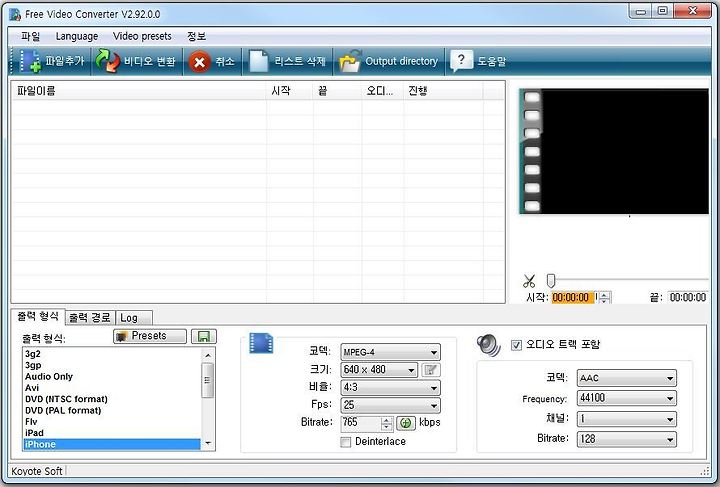
Task: Select 3g2 in the format list
Action: (112, 354)
